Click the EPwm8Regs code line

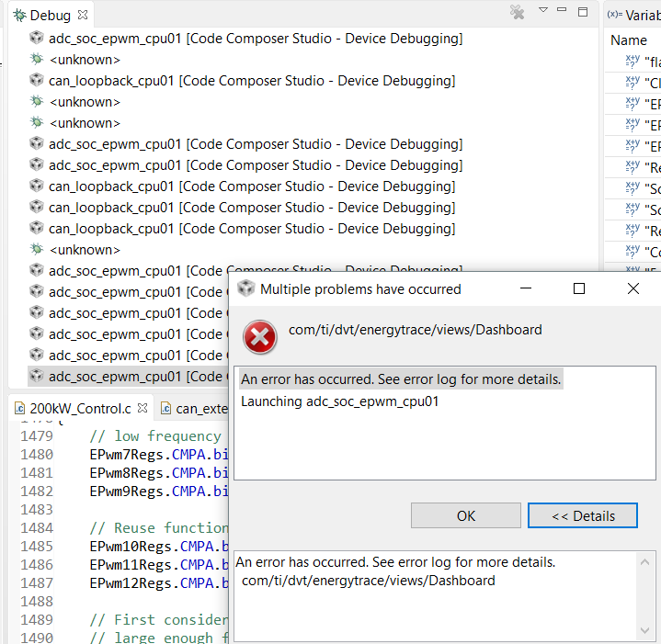[x=159, y=473]
